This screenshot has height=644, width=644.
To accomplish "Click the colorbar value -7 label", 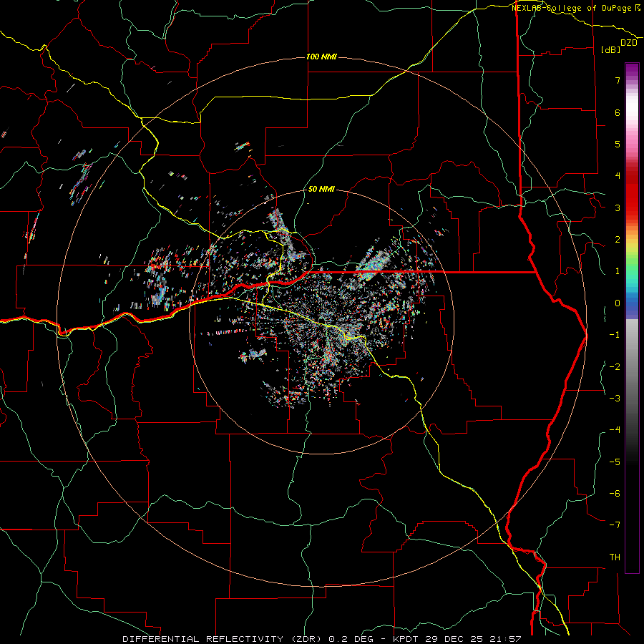I will click(x=615, y=525).
